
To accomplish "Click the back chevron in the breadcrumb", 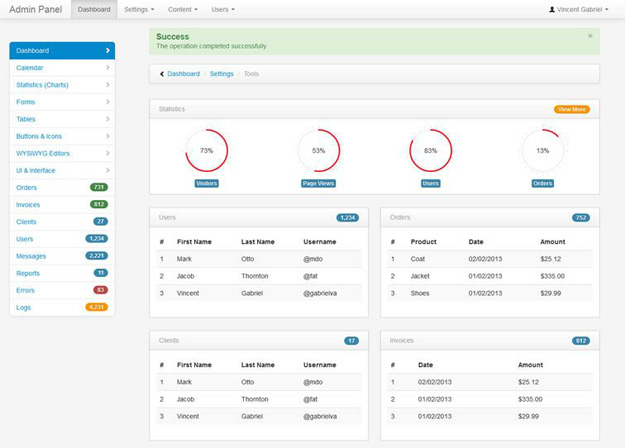I will click(162, 74).
